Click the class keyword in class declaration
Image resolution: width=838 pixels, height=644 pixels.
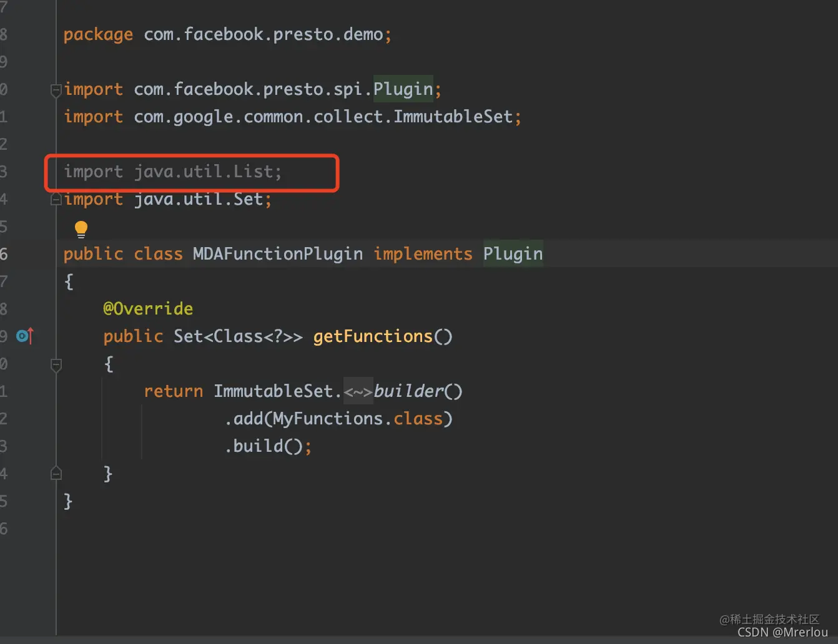pos(158,254)
